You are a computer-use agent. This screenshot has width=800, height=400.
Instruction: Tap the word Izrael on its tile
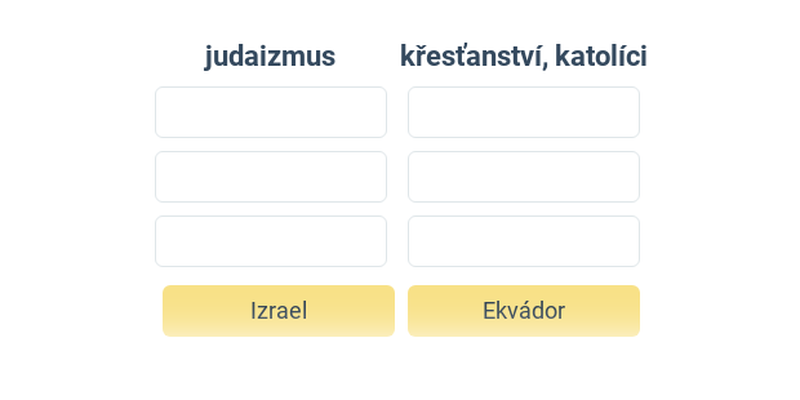pos(279,311)
